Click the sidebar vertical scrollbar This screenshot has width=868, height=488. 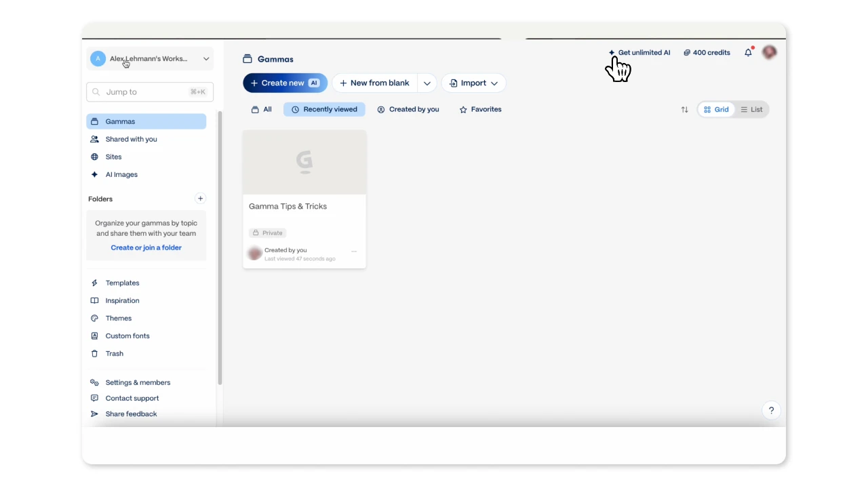pos(220,248)
